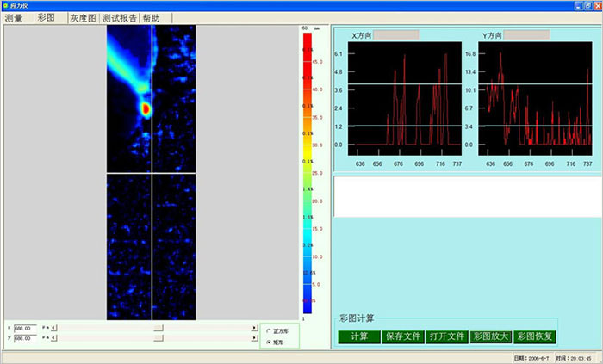Click the 打开文件 button

pyautogui.click(x=448, y=336)
